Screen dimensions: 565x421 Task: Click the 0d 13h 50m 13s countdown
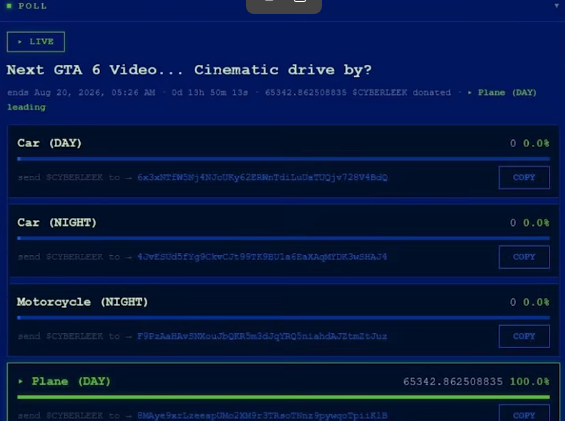point(210,93)
